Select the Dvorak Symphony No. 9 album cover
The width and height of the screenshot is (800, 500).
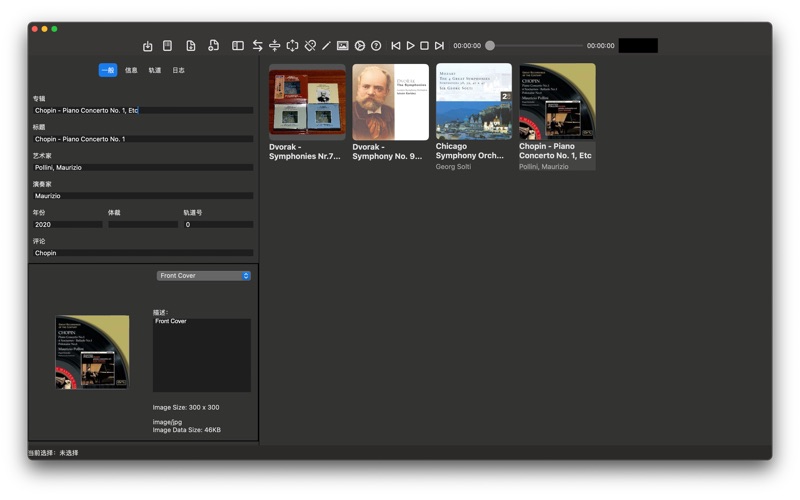(x=390, y=102)
